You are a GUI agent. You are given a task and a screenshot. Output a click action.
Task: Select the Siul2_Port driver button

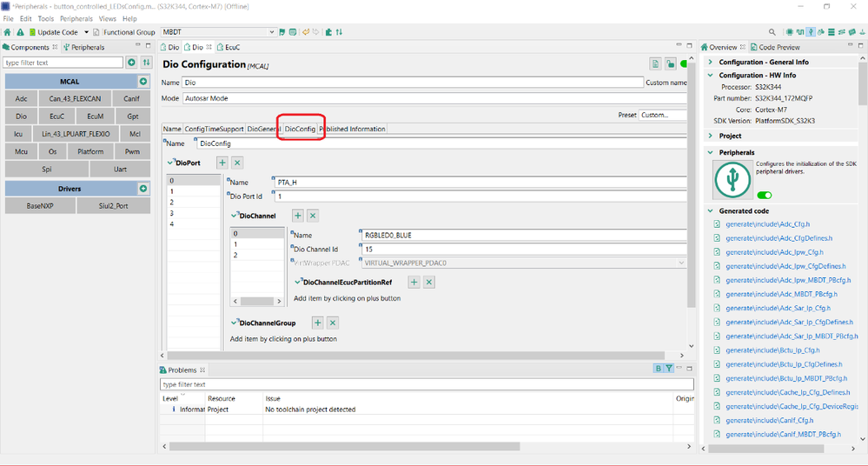click(x=114, y=205)
